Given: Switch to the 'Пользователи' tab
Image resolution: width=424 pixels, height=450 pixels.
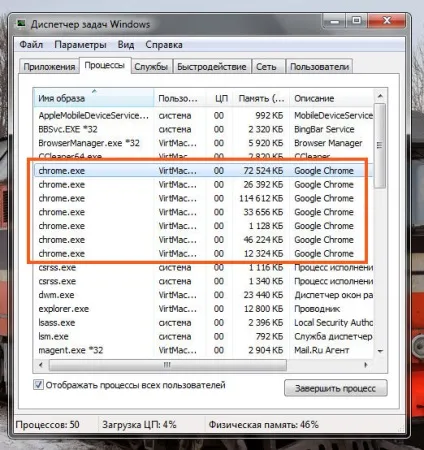Looking at the screenshot, I should pyautogui.click(x=319, y=67).
